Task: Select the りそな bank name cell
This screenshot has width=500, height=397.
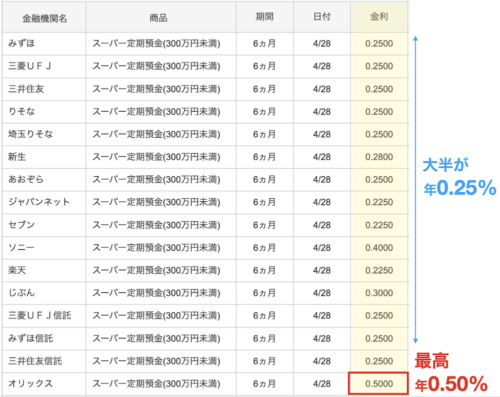Action: coord(44,112)
